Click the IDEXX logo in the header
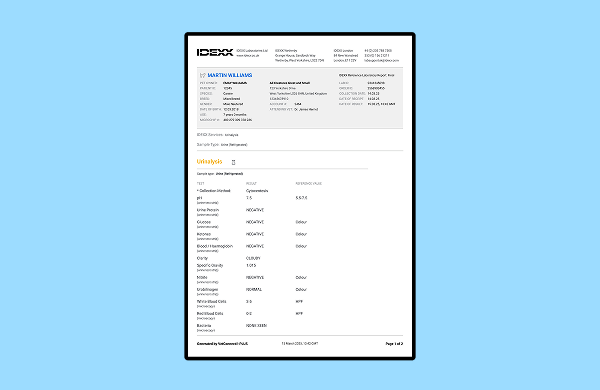Viewport: 600px width, 390px height. click(215, 52)
